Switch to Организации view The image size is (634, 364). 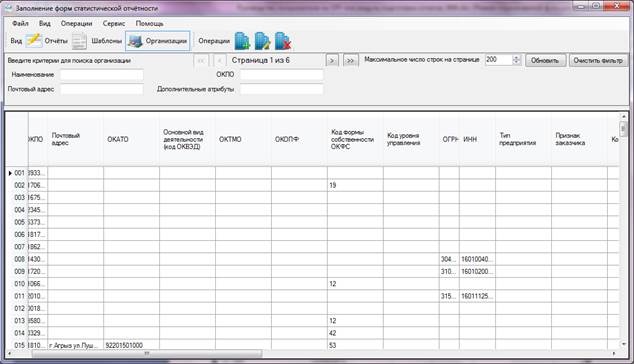158,41
